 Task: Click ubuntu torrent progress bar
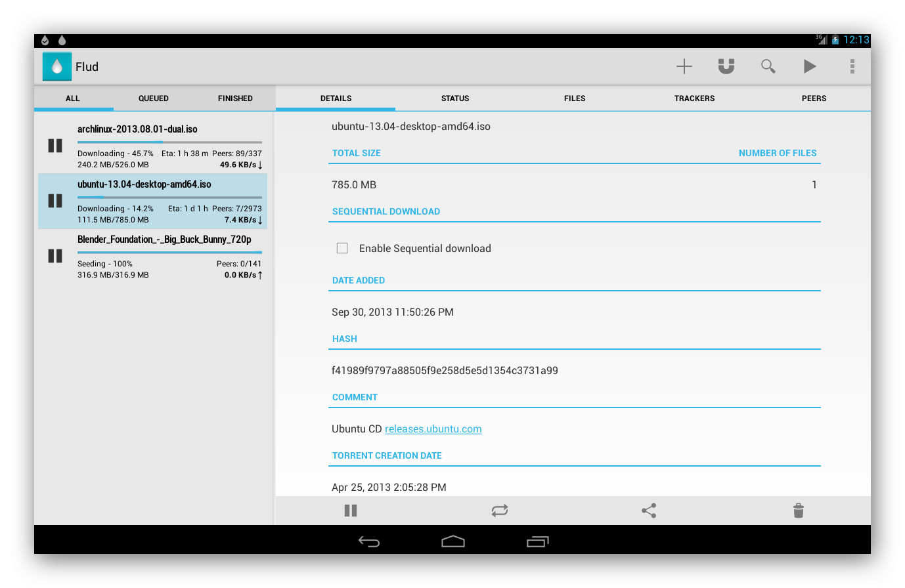(x=169, y=197)
